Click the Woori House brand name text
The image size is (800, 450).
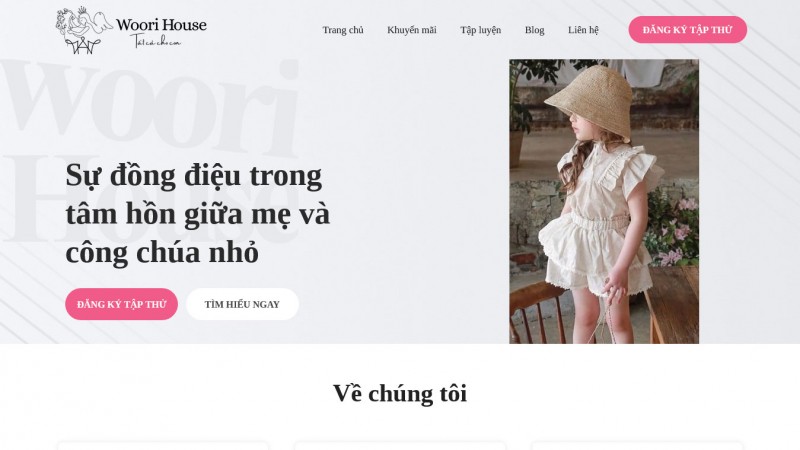coord(161,24)
